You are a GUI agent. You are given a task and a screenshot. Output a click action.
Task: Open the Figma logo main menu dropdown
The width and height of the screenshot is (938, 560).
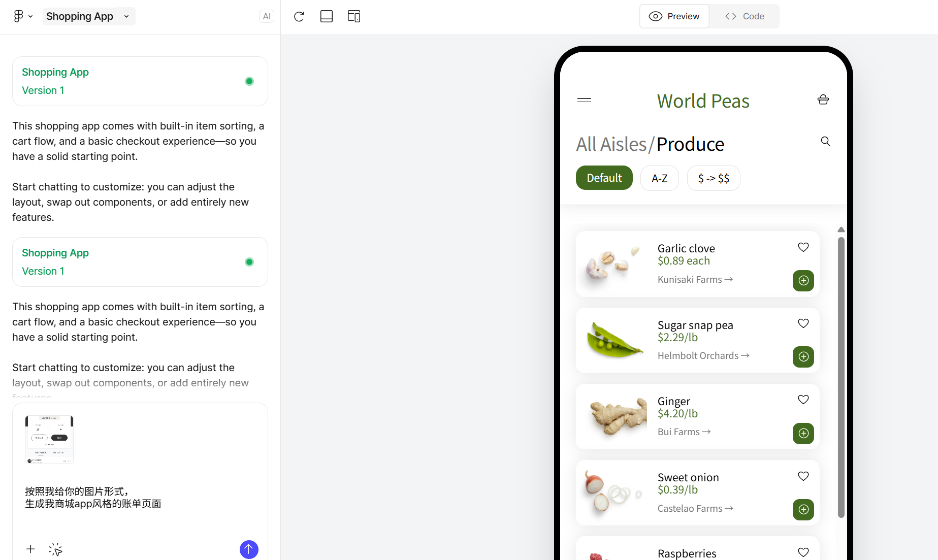point(23,16)
